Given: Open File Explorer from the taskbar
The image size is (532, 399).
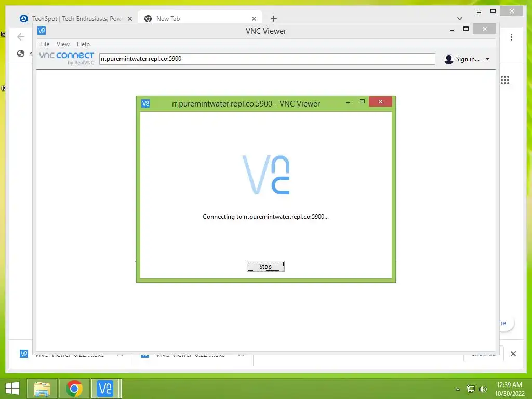Looking at the screenshot, I should [x=42, y=389].
